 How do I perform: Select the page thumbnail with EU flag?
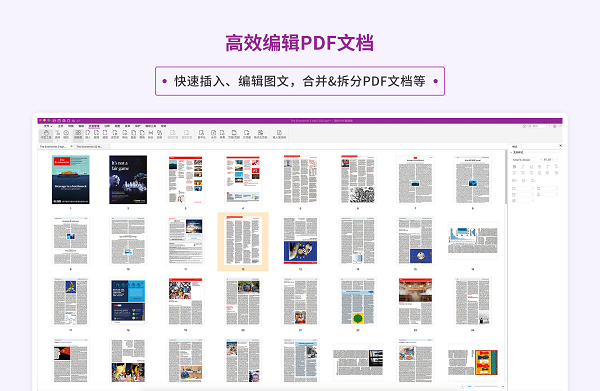[x=300, y=241]
